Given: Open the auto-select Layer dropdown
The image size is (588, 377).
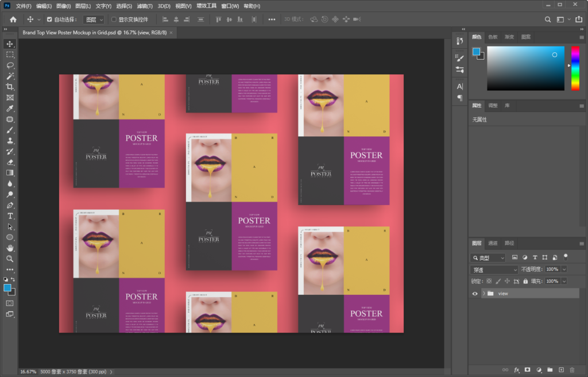Looking at the screenshot, I should click(94, 20).
